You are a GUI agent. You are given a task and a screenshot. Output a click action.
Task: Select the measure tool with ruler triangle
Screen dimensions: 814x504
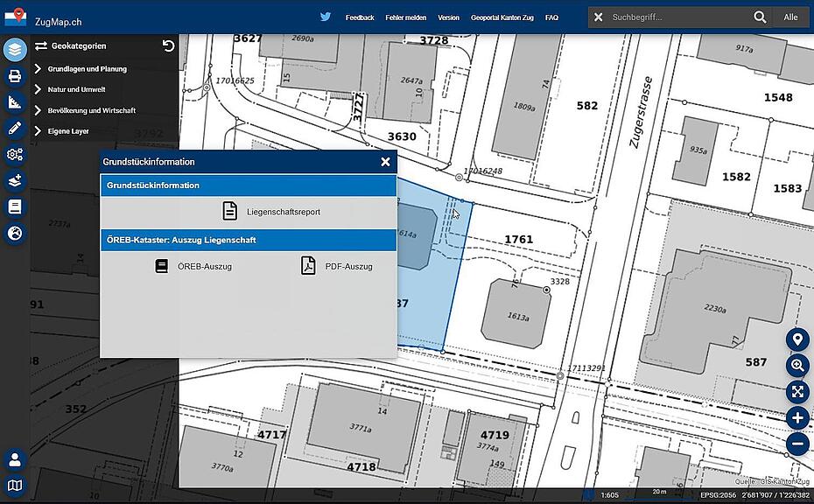point(15,102)
